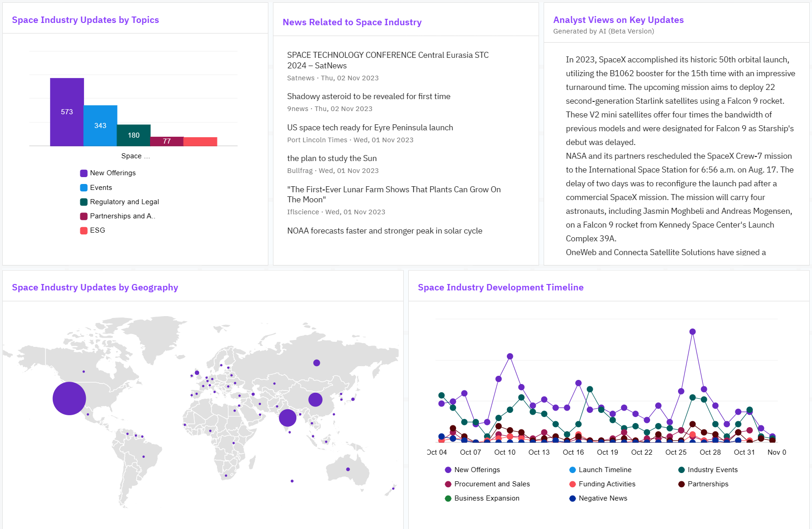Click the Oct 28 axis label
The image size is (812, 529).
pyautogui.click(x=710, y=452)
